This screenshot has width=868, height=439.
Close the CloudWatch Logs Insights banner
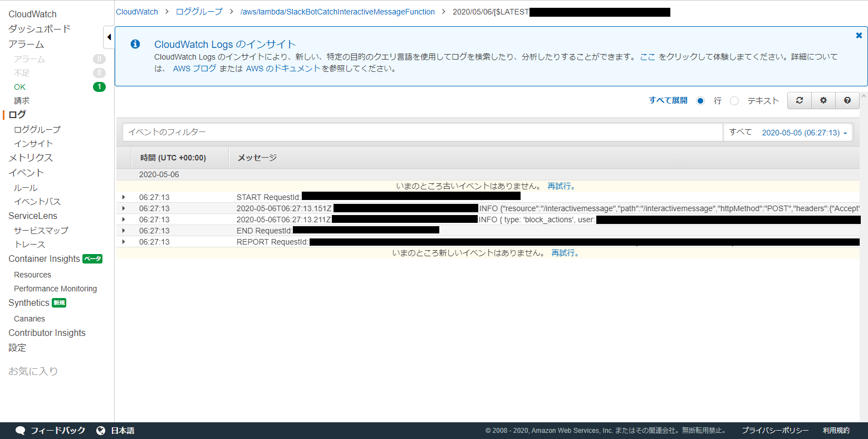click(x=859, y=35)
